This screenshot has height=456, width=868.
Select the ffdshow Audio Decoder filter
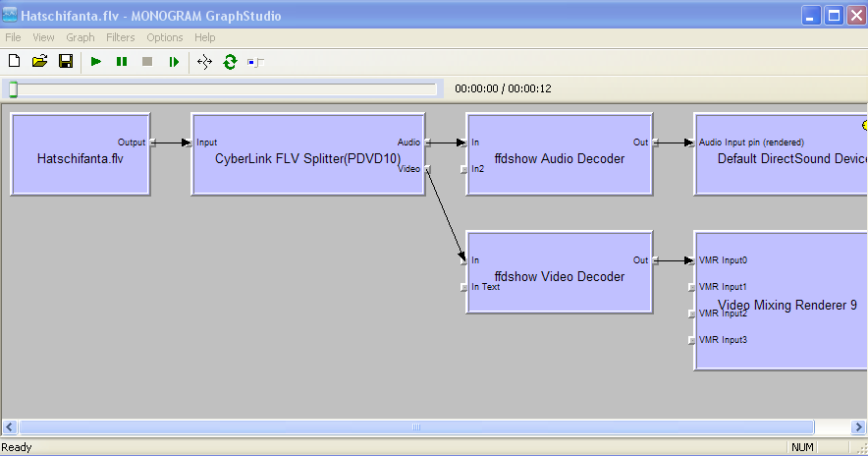(x=559, y=154)
